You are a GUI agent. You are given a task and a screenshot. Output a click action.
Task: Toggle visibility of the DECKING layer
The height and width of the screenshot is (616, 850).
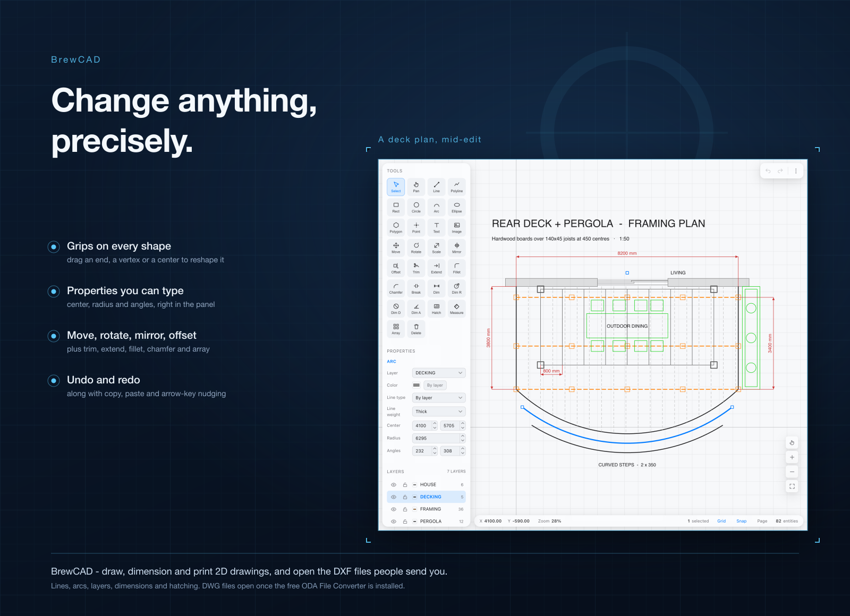pyautogui.click(x=394, y=497)
